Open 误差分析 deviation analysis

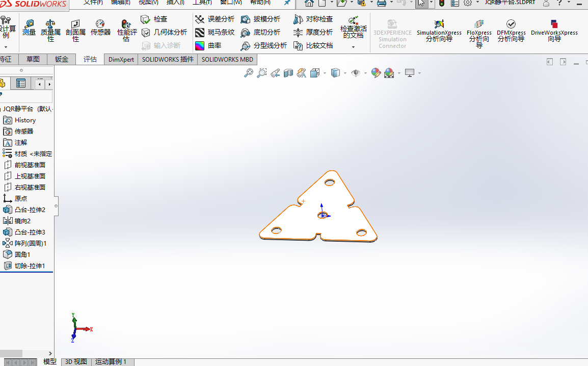pyautogui.click(x=215, y=19)
